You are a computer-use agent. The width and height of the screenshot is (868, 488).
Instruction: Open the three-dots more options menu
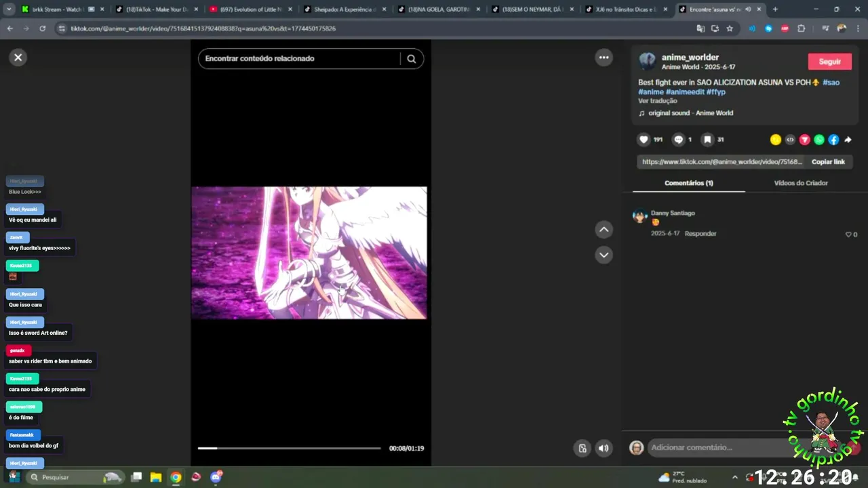tap(604, 58)
